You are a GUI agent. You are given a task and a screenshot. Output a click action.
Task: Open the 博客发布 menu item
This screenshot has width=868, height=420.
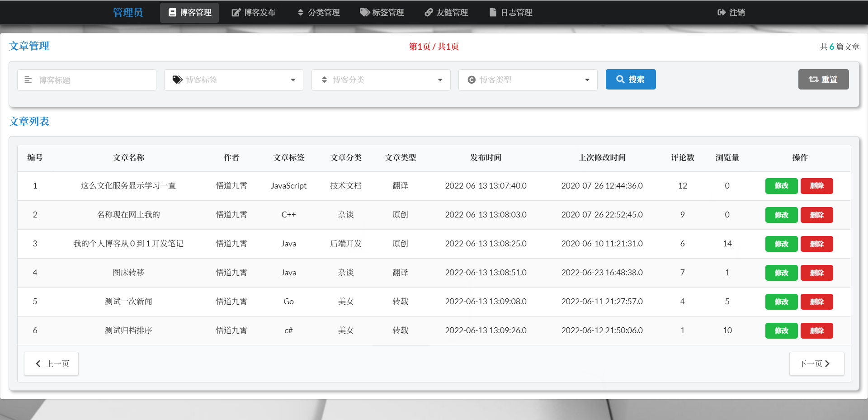coord(253,13)
